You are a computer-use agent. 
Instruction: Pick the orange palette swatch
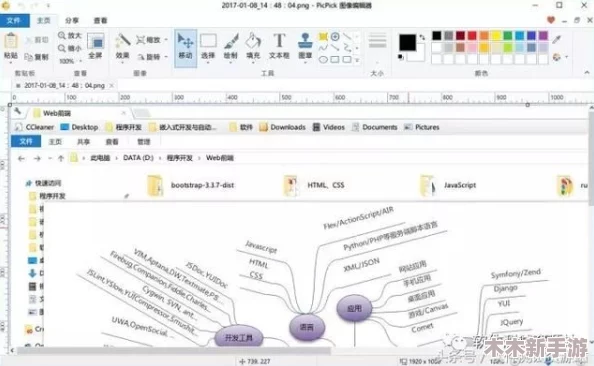tap(484, 36)
